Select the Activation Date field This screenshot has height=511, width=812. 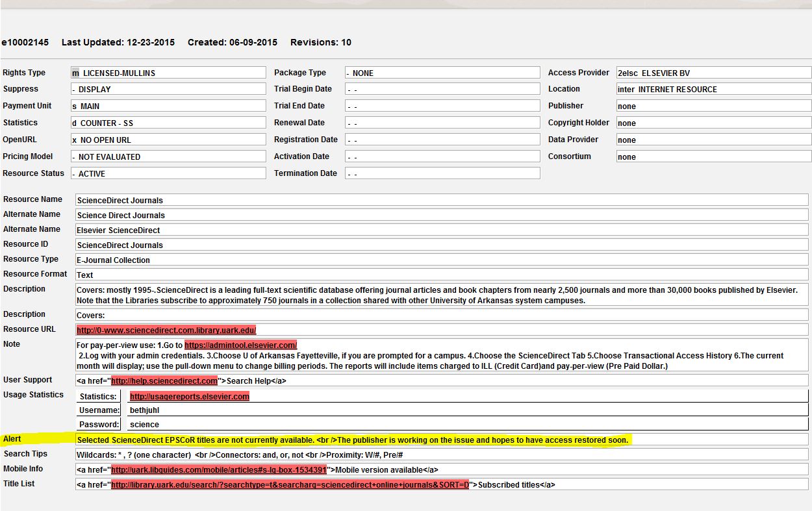tap(442, 156)
